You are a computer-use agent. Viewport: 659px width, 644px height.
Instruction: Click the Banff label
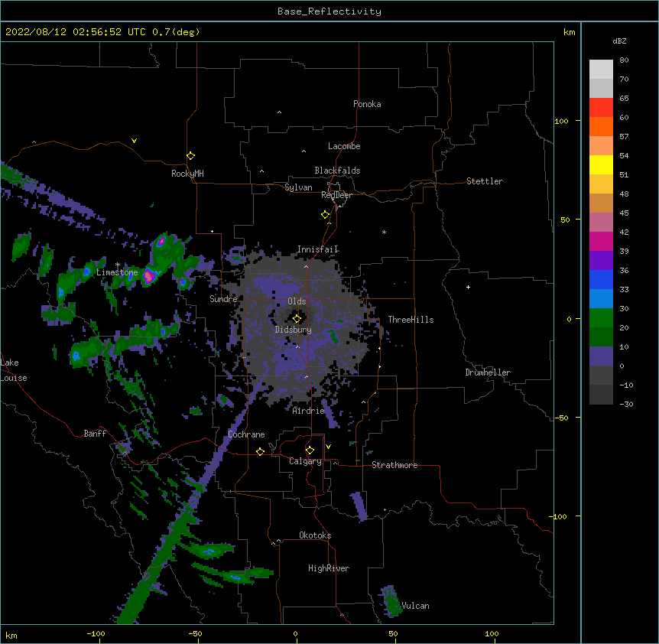(95, 434)
